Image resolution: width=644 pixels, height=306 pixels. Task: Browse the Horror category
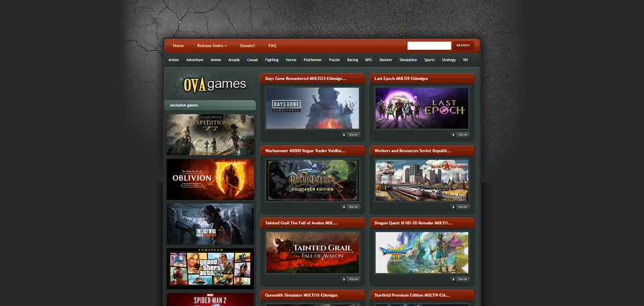click(x=291, y=60)
